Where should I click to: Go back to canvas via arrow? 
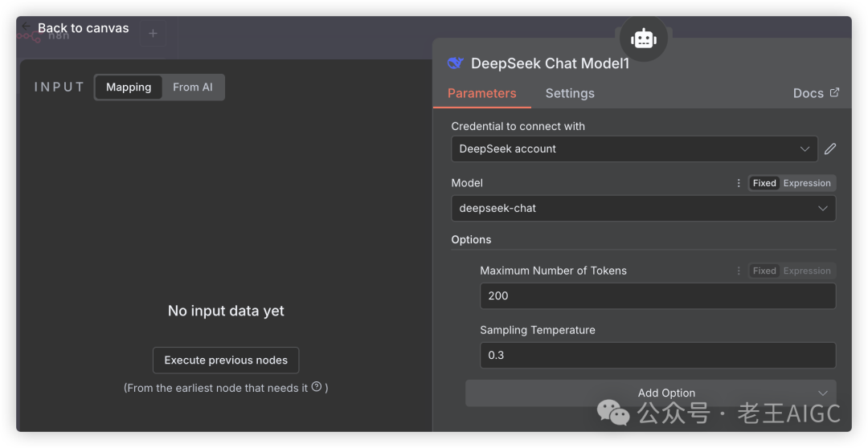26,26
